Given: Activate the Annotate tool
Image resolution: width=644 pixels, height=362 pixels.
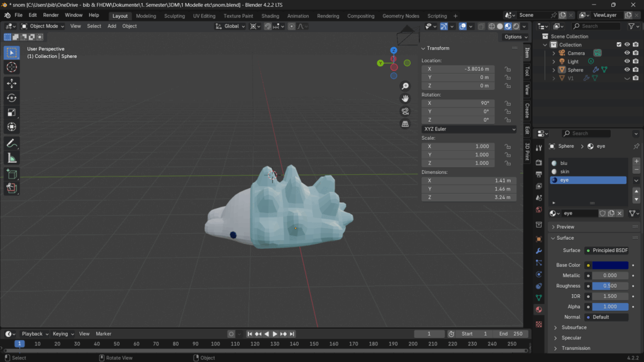Looking at the screenshot, I should pyautogui.click(x=11, y=143).
